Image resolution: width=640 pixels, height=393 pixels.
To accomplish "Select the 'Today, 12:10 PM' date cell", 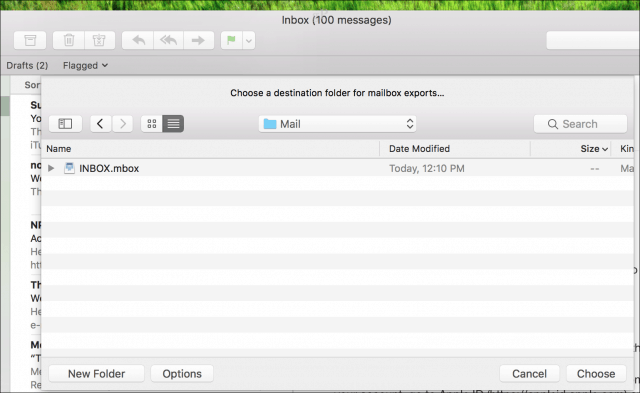I will [x=427, y=168].
